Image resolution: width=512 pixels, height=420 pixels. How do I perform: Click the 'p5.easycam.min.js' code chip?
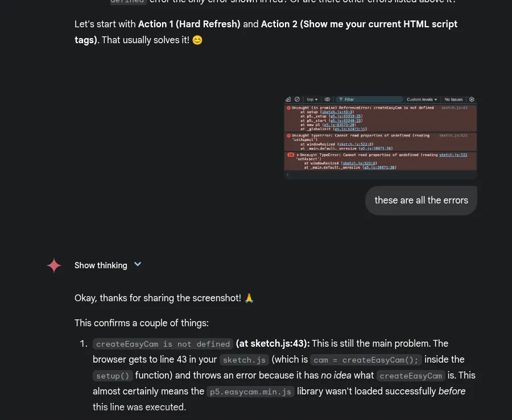point(251,392)
